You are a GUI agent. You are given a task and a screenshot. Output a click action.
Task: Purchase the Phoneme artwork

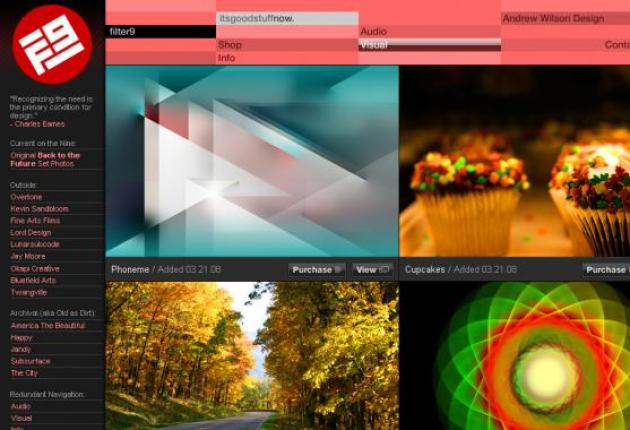pos(317,270)
